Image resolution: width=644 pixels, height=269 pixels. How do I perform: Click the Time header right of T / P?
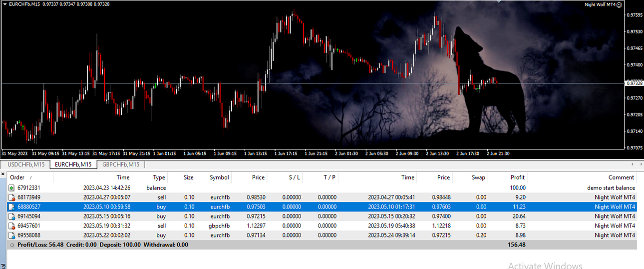click(x=377, y=177)
